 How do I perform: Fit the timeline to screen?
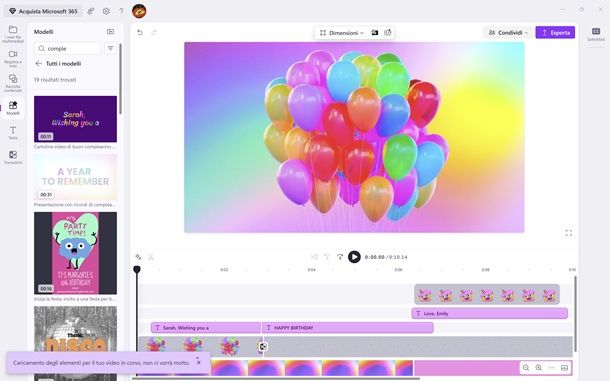tap(552, 367)
